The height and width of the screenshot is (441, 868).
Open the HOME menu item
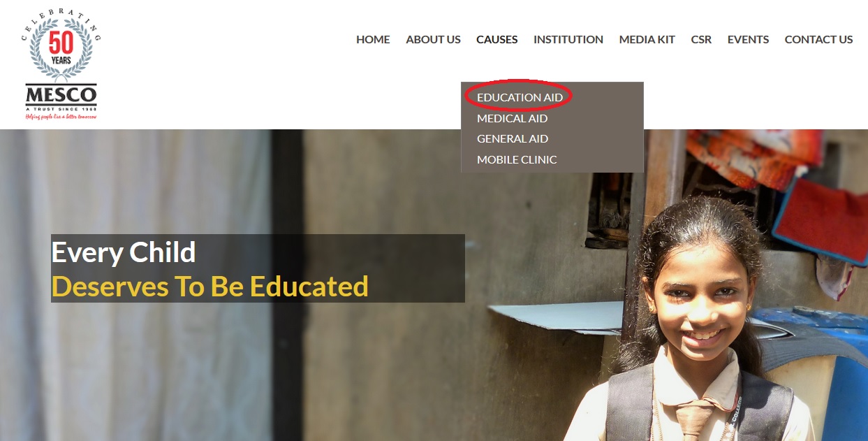click(373, 40)
